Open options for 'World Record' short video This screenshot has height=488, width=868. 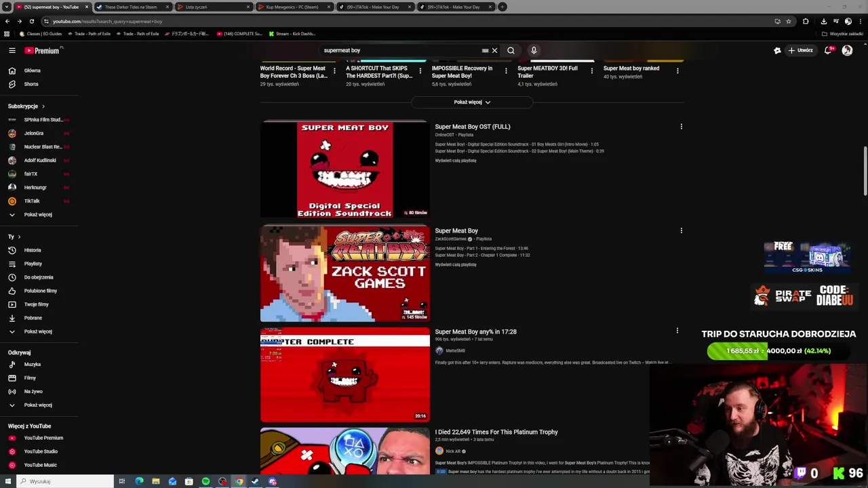click(x=334, y=71)
